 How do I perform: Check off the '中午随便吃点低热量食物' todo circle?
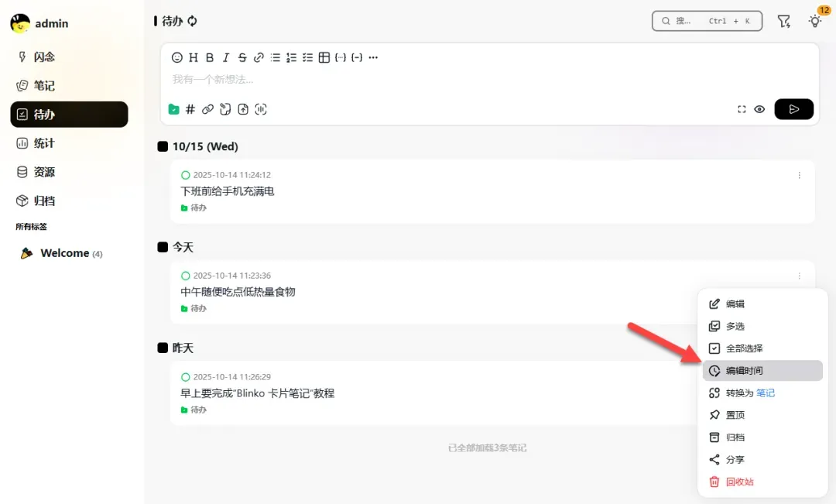(186, 276)
